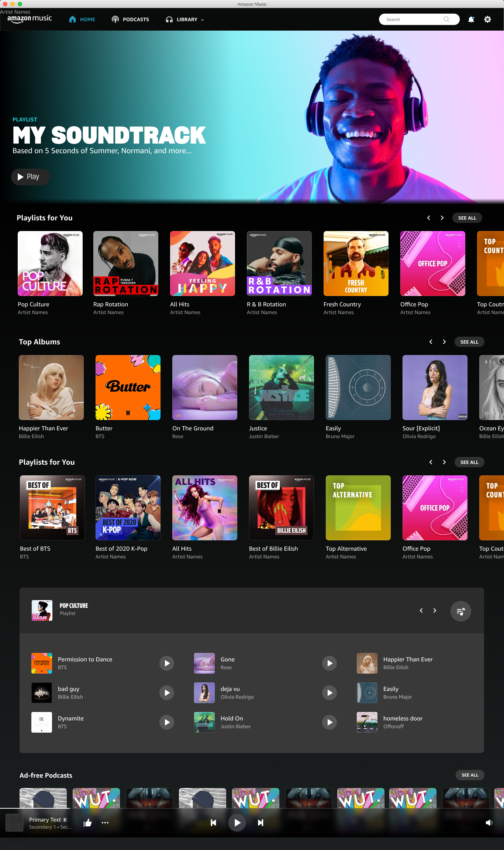504x850 pixels.
Task: See all Ad-free Podcasts
Action: pyautogui.click(x=470, y=775)
